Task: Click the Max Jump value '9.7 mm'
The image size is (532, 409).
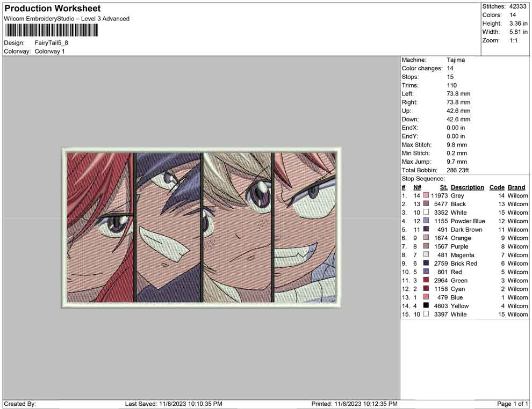Action: point(457,162)
